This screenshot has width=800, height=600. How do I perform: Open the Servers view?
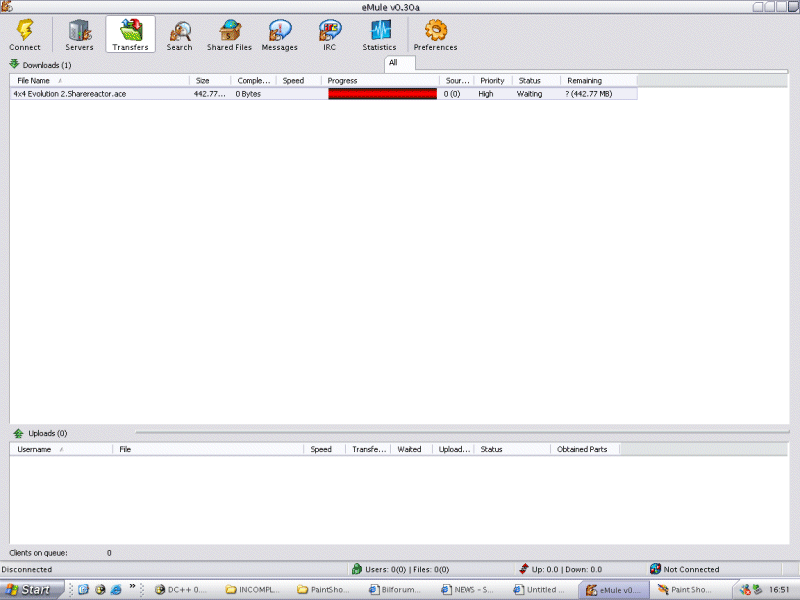[x=79, y=35]
